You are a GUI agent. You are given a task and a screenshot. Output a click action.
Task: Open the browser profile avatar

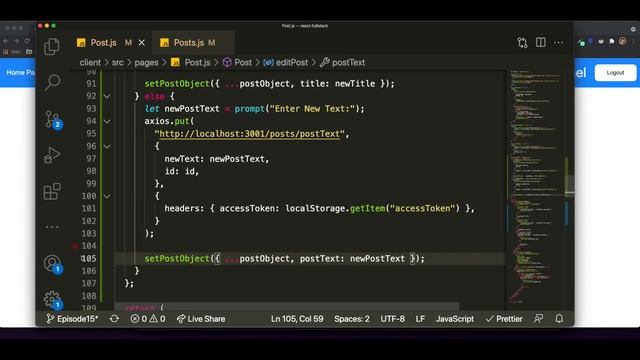[x=622, y=41]
